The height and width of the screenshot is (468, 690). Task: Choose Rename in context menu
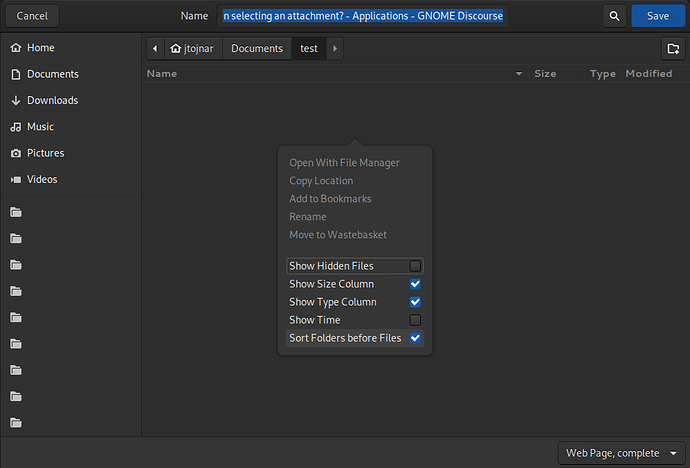click(308, 217)
